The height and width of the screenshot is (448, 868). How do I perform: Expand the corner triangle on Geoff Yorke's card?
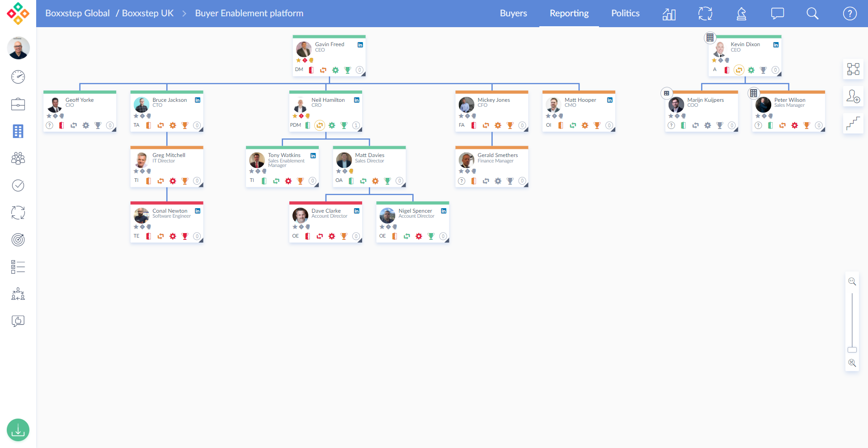click(x=114, y=129)
